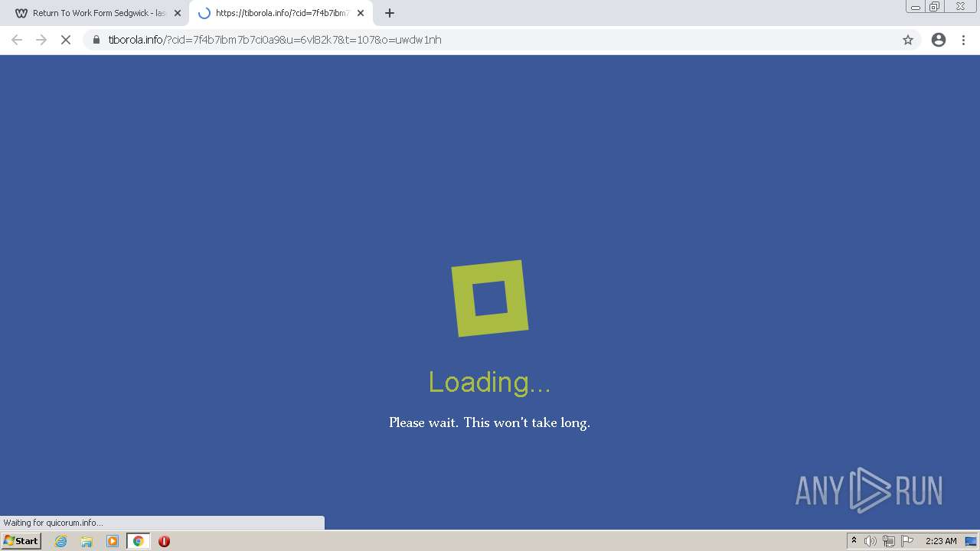This screenshot has height=551, width=980.
Task: Open the red Opera-style taskbar icon
Action: pyautogui.click(x=164, y=541)
